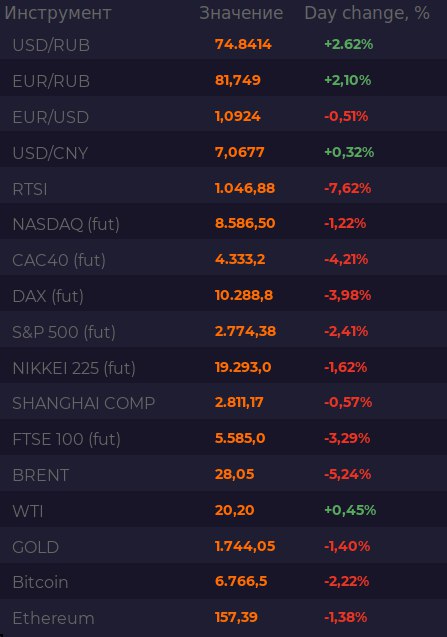Open the RTSI index entry
The width and height of the screenshot is (447, 637).
(x=30, y=189)
